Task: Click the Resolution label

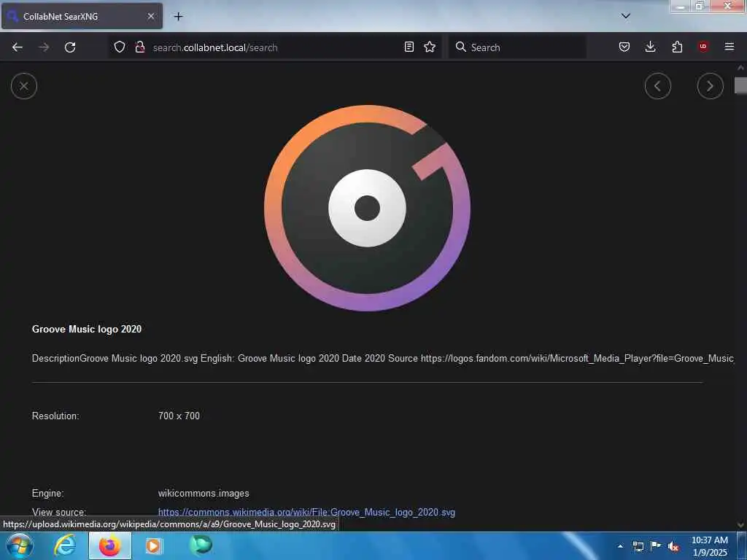Action: click(55, 416)
